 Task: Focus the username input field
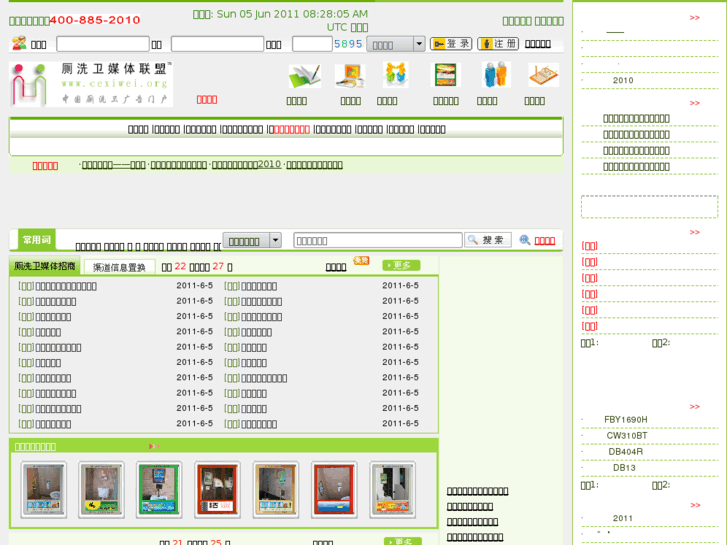coord(102,44)
